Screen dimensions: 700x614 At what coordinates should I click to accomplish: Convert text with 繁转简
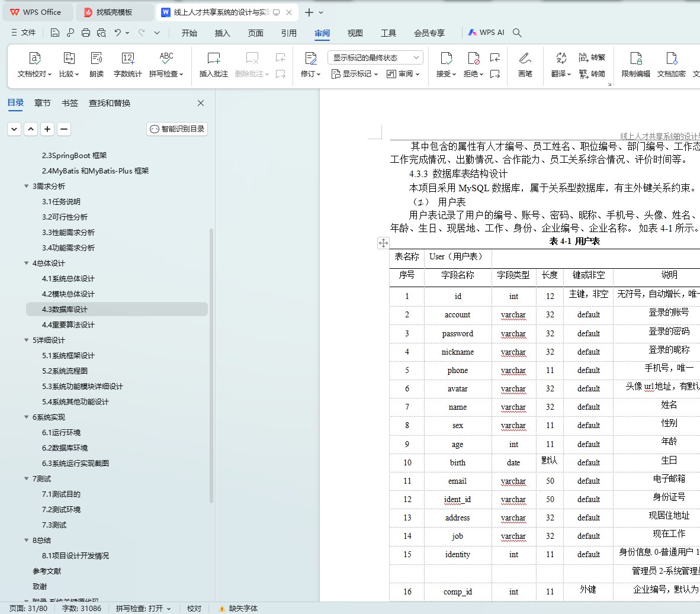click(592, 73)
